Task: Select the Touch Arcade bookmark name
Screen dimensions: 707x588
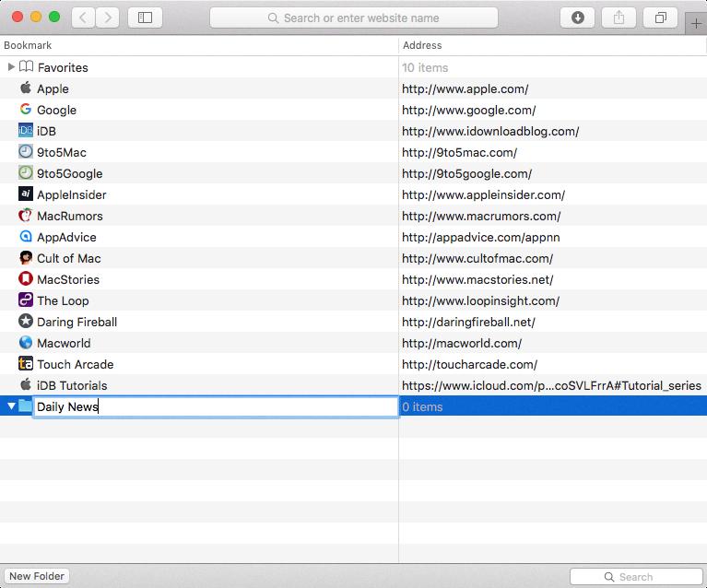Action: [76, 364]
